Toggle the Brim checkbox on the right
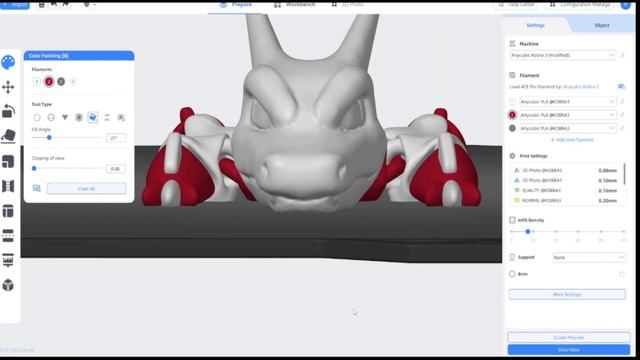 pos(622,274)
